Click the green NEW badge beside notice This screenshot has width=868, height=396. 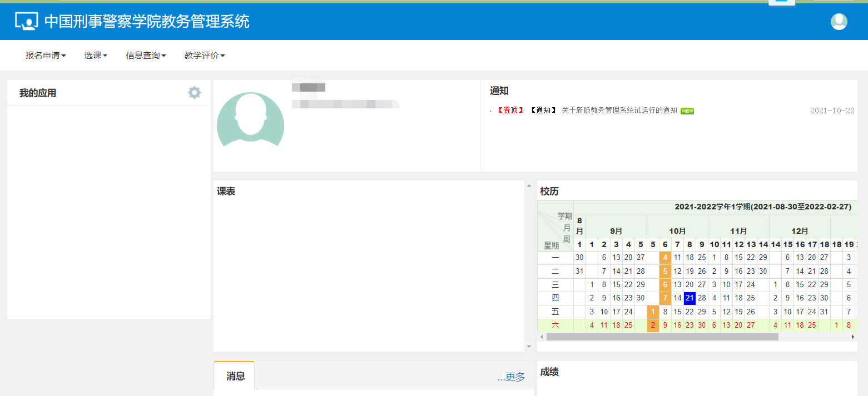687,111
